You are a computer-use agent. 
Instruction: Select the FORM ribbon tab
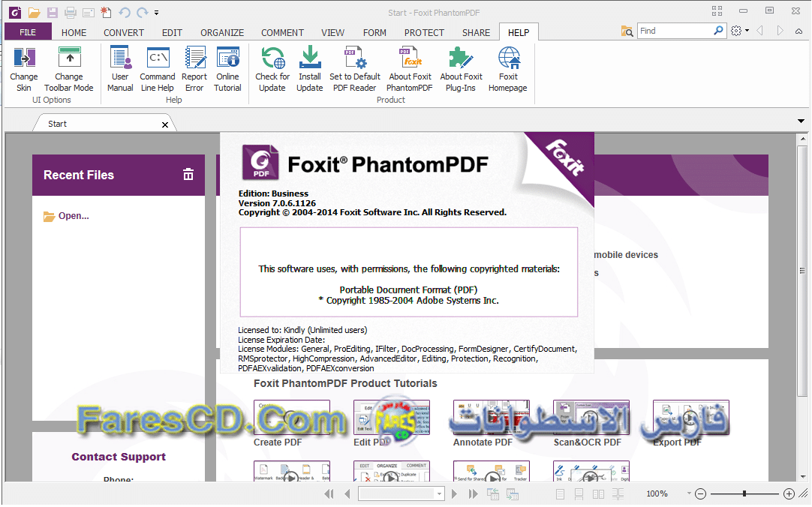(374, 32)
